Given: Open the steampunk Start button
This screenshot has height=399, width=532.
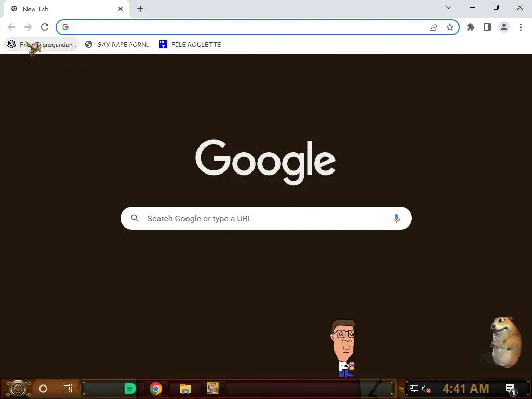Looking at the screenshot, I should click(x=18, y=389).
